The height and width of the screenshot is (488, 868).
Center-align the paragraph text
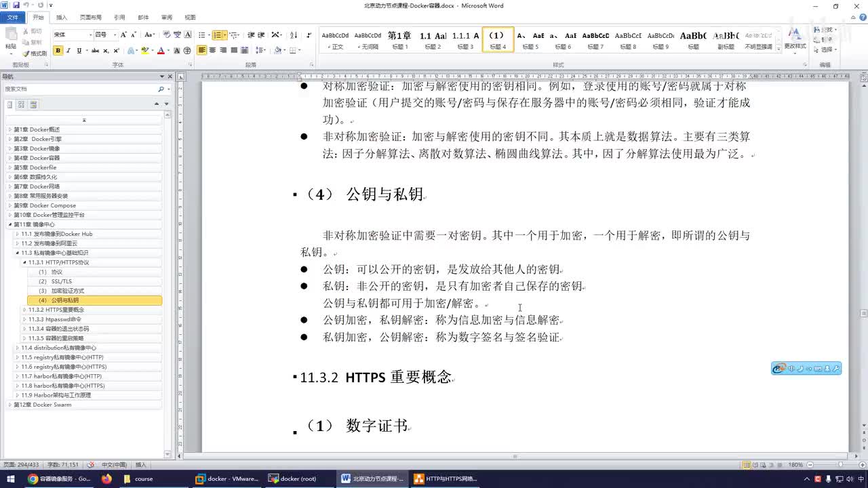click(x=212, y=50)
